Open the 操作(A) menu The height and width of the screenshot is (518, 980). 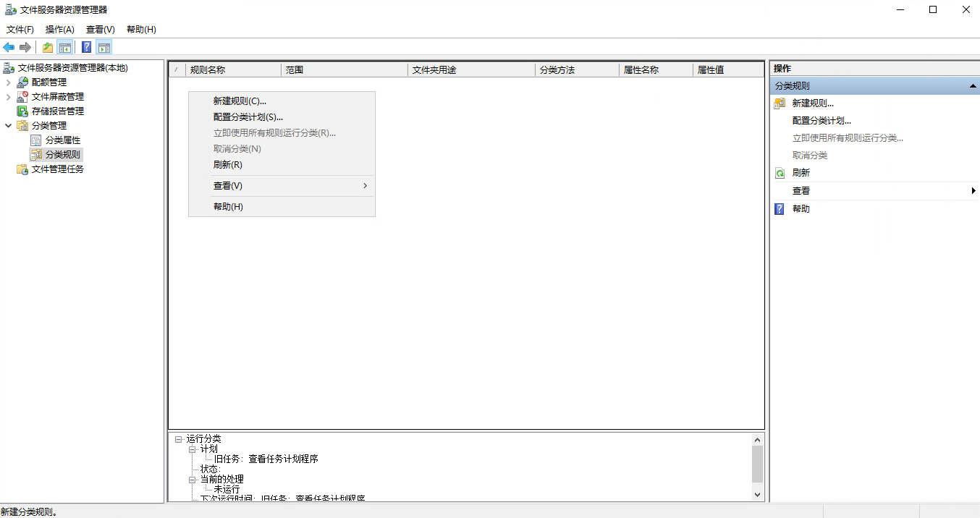60,30
